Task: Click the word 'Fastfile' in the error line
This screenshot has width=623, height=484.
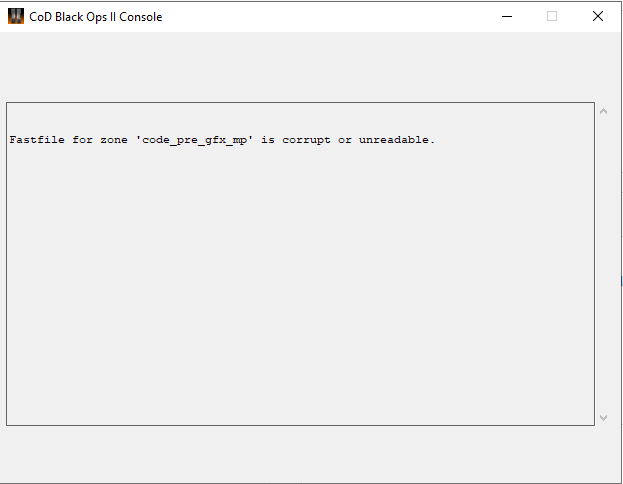Action: [x=37, y=140]
